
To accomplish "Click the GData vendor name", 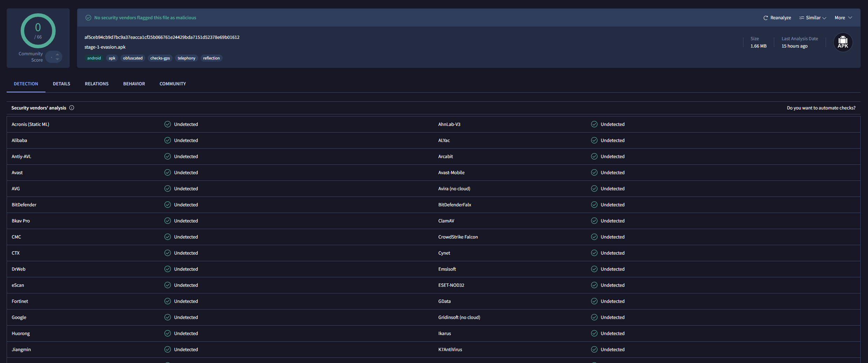I will [444, 301].
